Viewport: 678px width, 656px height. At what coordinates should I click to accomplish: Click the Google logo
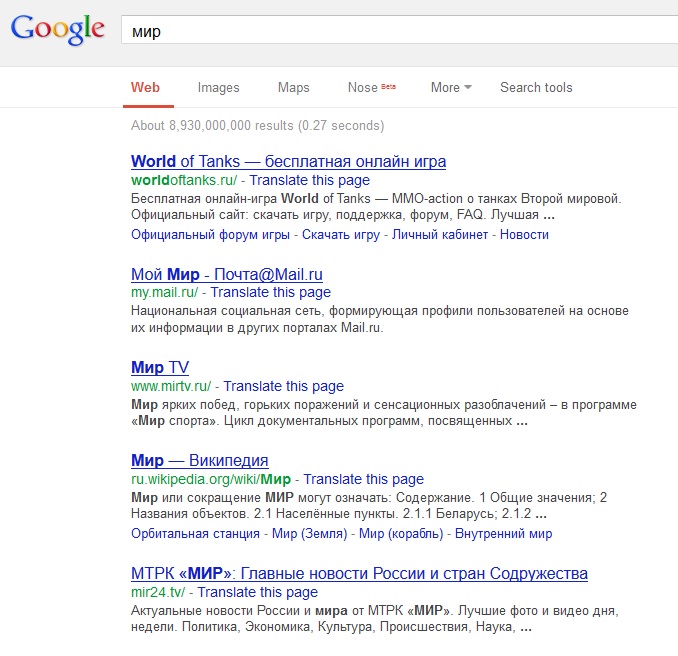(x=58, y=29)
